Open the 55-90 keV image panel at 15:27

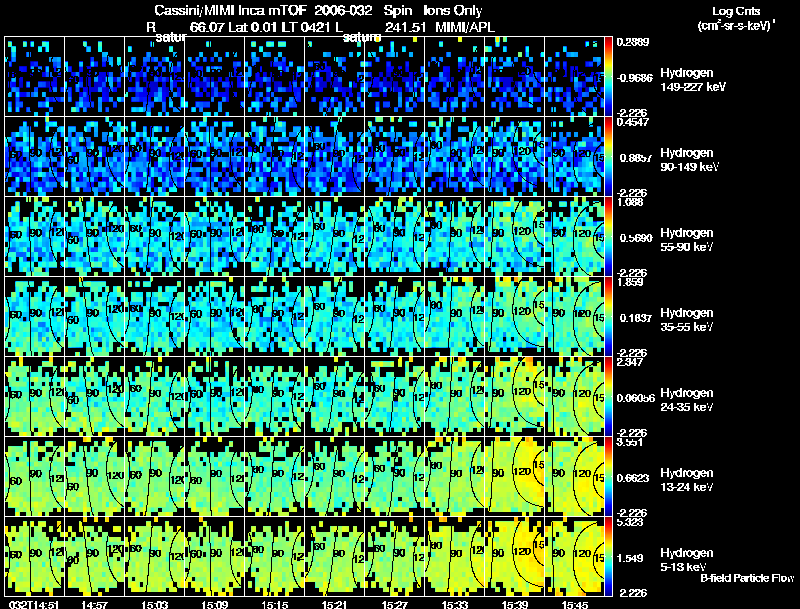coord(395,237)
